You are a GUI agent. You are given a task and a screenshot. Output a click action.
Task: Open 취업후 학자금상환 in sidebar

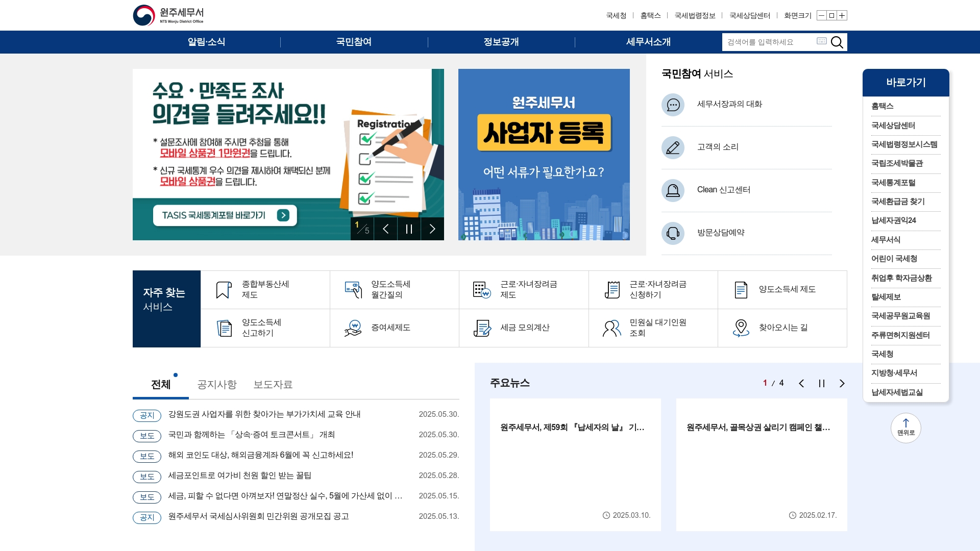[x=906, y=278]
